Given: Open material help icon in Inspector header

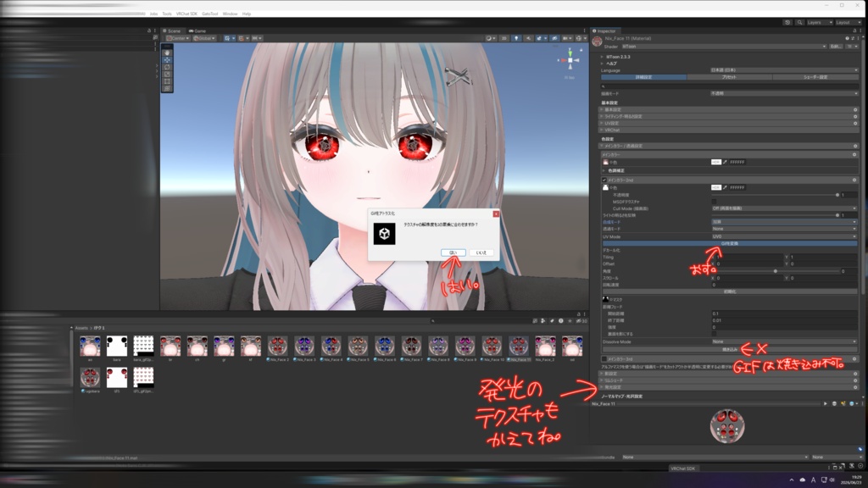Looking at the screenshot, I should (x=847, y=38).
